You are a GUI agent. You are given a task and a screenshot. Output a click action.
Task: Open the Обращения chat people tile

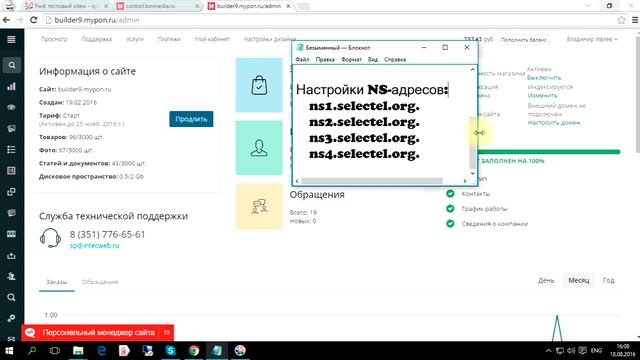259,206
